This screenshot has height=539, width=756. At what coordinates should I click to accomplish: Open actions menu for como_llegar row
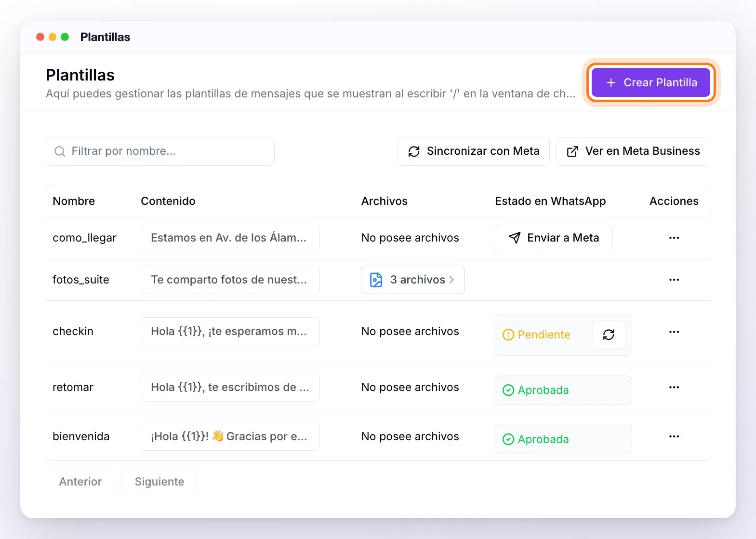pos(674,238)
